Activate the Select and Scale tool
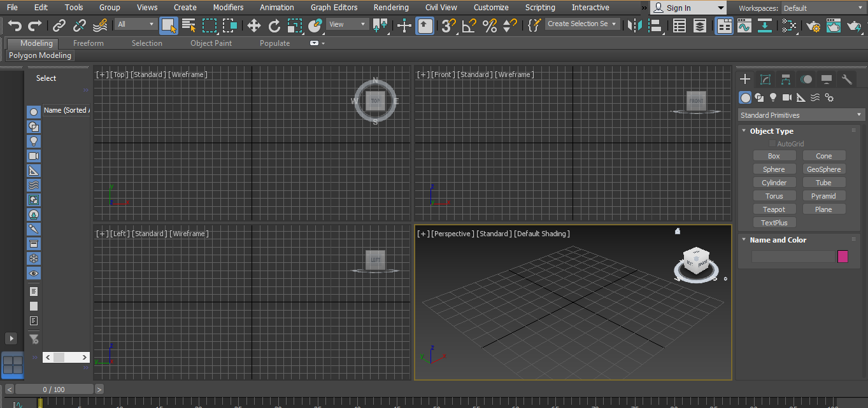Viewport: 868px width, 408px height. coord(295,25)
